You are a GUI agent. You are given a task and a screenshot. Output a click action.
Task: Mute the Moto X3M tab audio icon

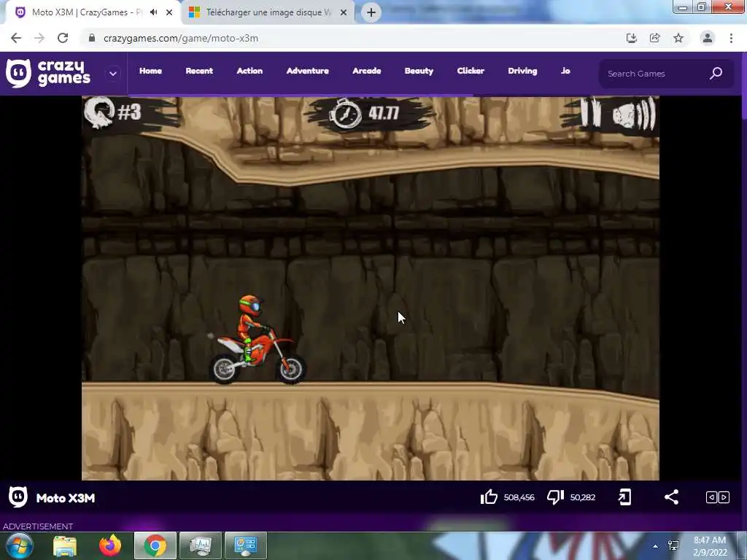click(x=153, y=12)
